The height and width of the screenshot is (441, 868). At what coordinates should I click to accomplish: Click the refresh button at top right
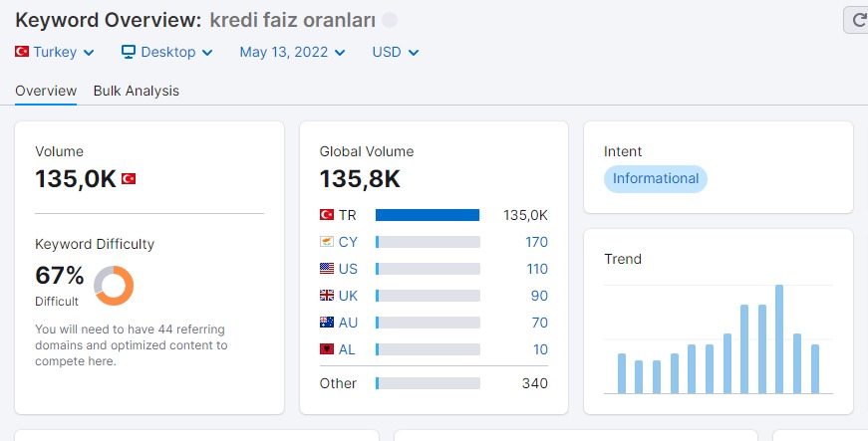[x=856, y=21]
